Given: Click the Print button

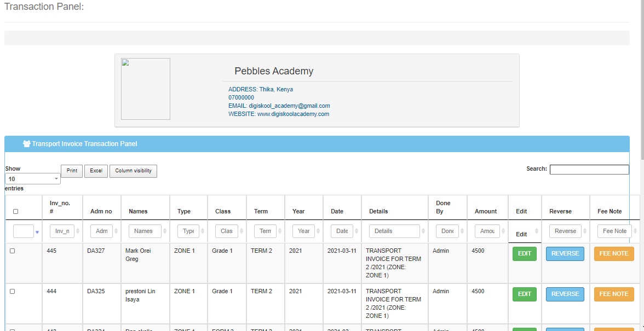Looking at the screenshot, I should click(72, 171).
